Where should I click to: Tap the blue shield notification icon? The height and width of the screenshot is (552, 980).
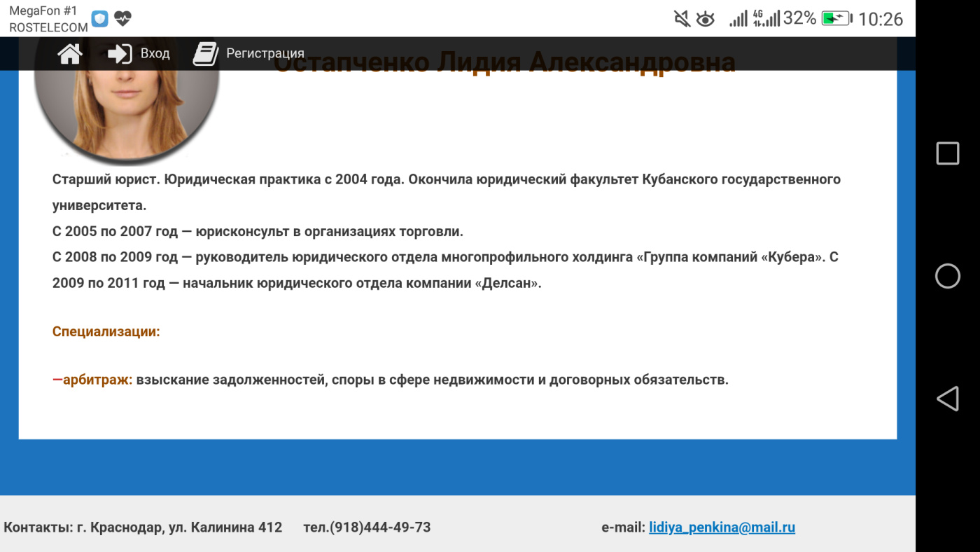pyautogui.click(x=100, y=18)
